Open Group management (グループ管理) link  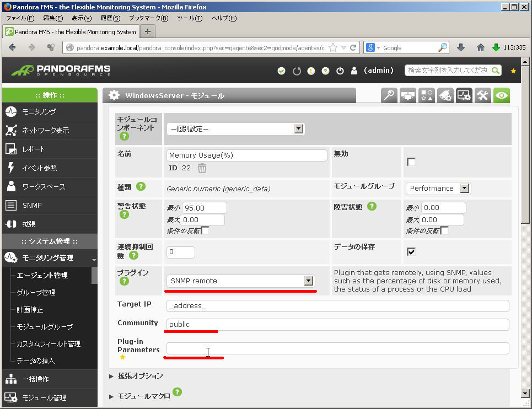(36, 292)
